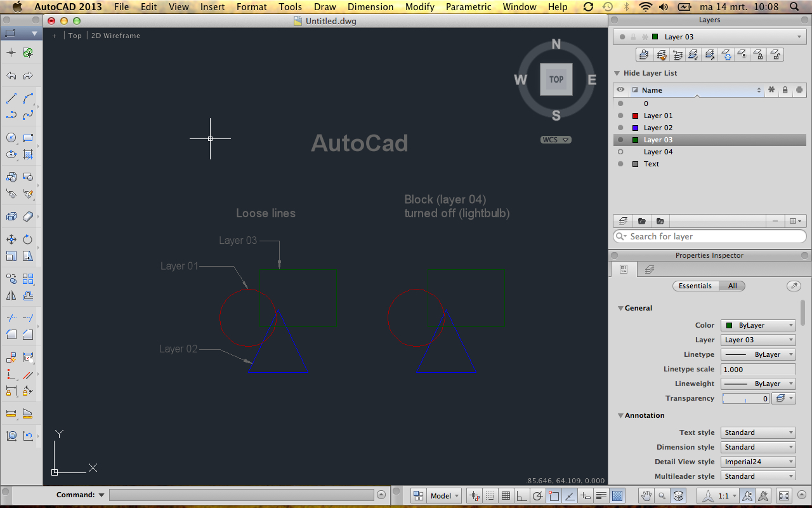
Task: Redo the action from the tool palette
Action: point(28,76)
